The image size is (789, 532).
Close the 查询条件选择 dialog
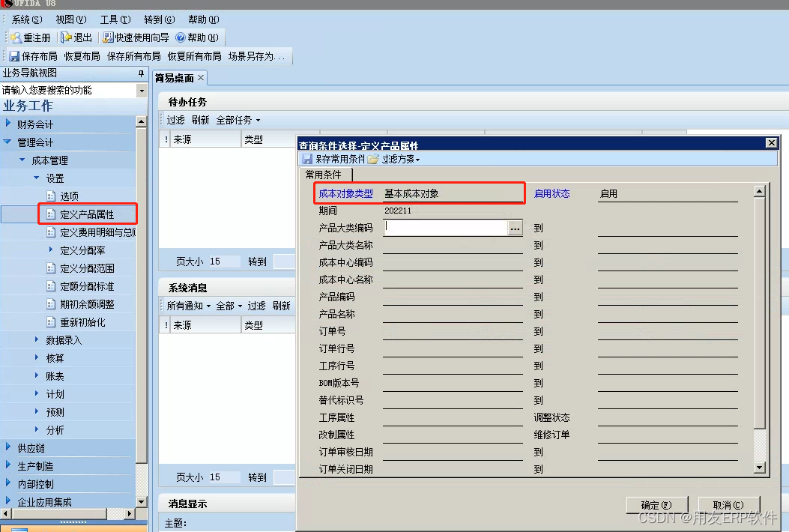(771, 143)
